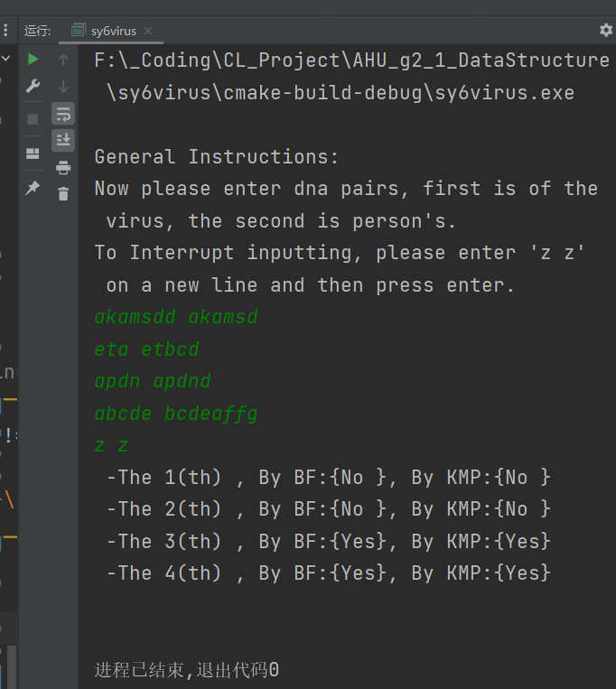Click the up arrow stack trace icon
The height and width of the screenshot is (689, 616).
pos(63,60)
